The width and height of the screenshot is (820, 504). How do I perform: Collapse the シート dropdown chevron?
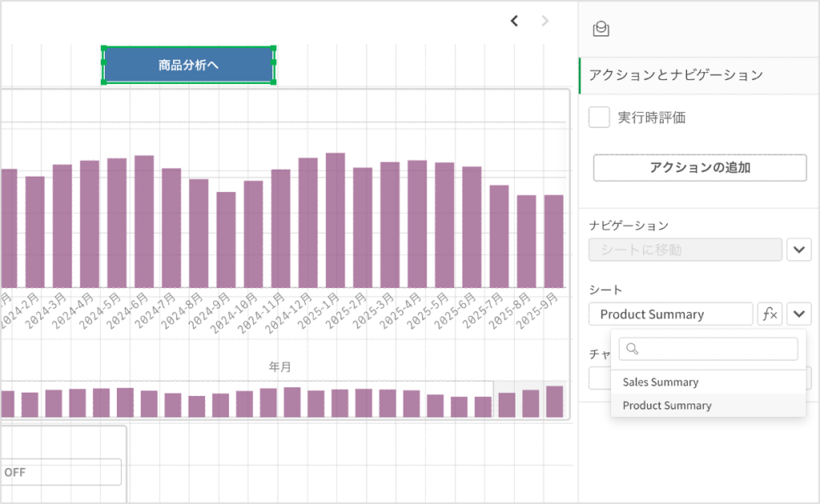[x=798, y=314]
